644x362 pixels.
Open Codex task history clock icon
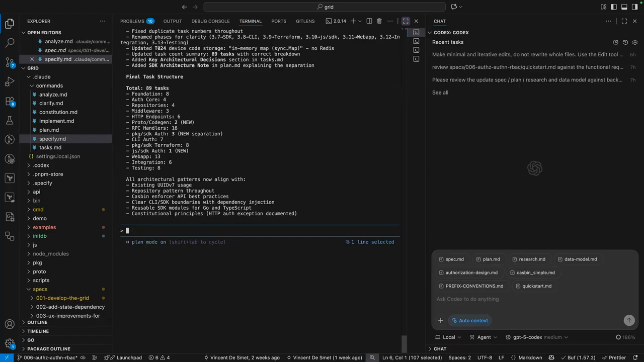click(x=625, y=42)
